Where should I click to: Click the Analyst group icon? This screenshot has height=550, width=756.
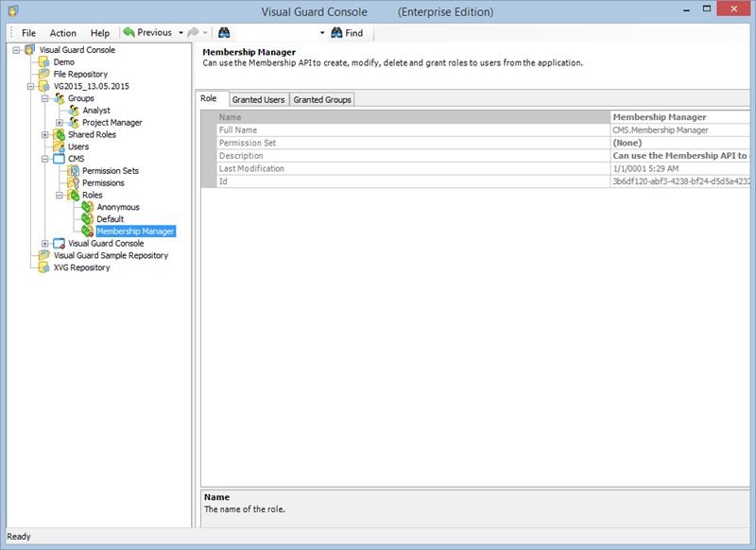point(74,111)
